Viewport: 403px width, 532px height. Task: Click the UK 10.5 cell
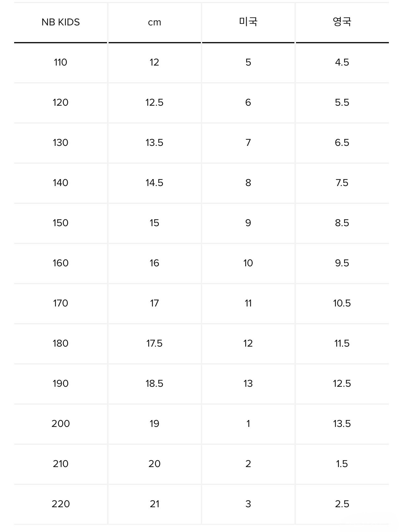coord(342,303)
